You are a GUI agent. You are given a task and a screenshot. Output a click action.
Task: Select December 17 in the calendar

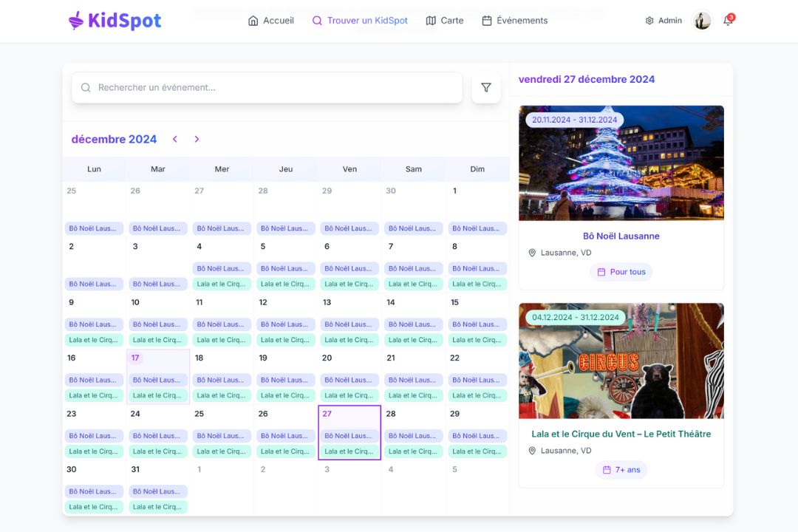coord(135,358)
